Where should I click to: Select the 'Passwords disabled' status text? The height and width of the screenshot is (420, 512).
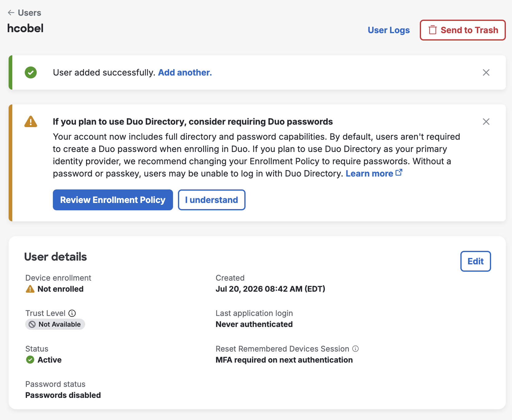pyautogui.click(x=63, y=395)
